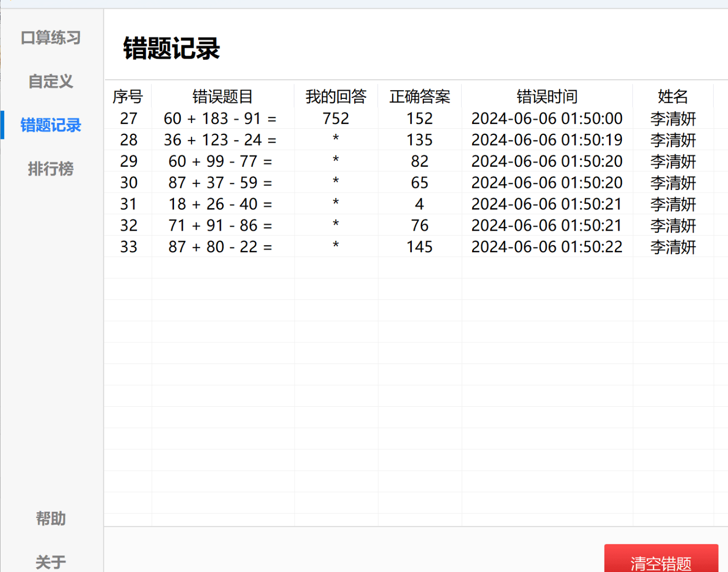The width and height of the screenshot is (728, 572).
Task: Open the 关于 about page
Action: (x=51, y=561)
